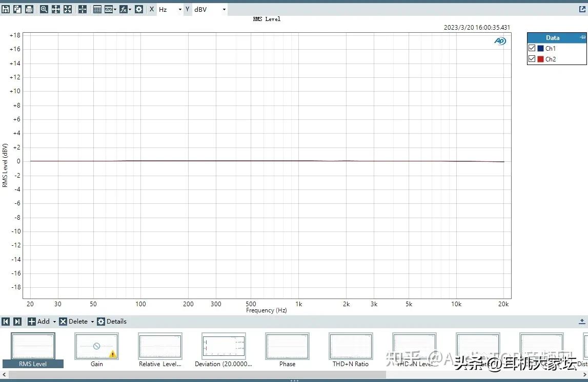Select the pan arrows tool

(x=56, y=9)
